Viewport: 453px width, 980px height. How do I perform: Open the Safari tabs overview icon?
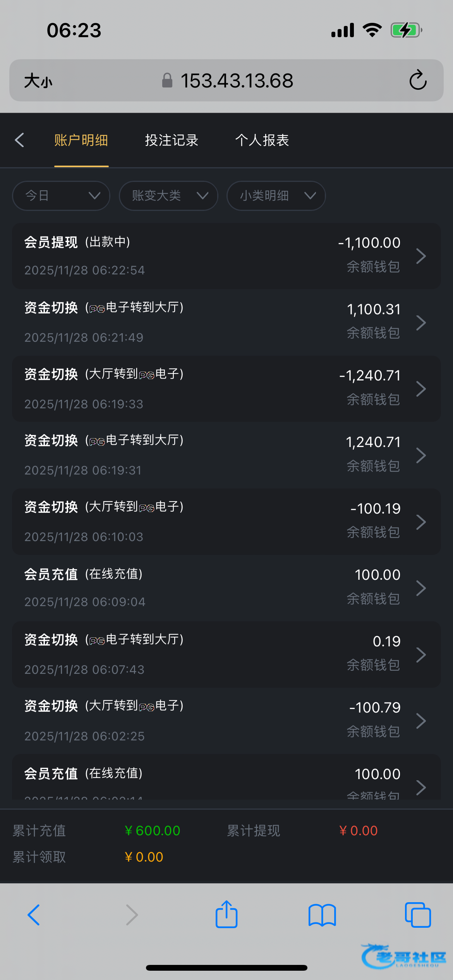coord(417,915)
